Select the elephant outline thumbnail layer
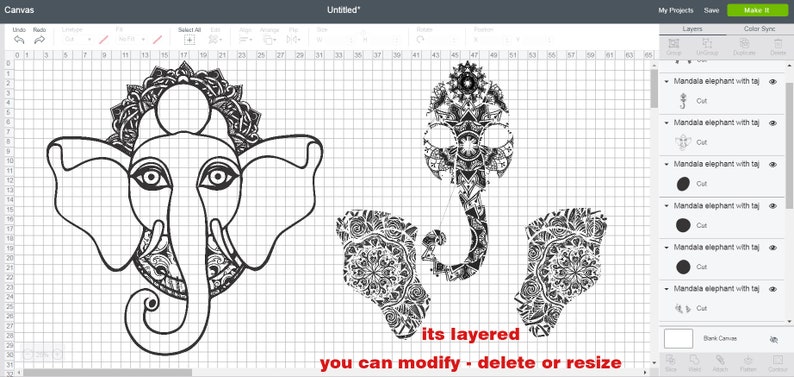794x377 pixels. tap(683, 143)
